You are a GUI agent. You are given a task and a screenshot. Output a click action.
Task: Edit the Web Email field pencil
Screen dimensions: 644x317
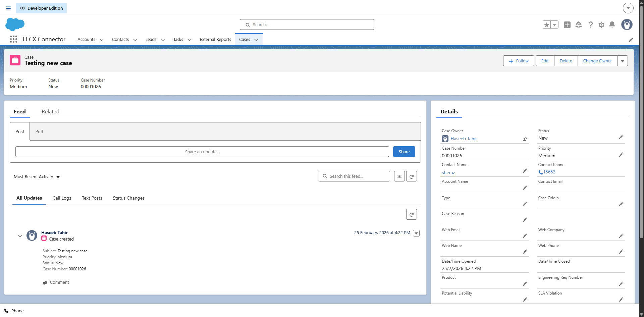[x=525, y=236]
